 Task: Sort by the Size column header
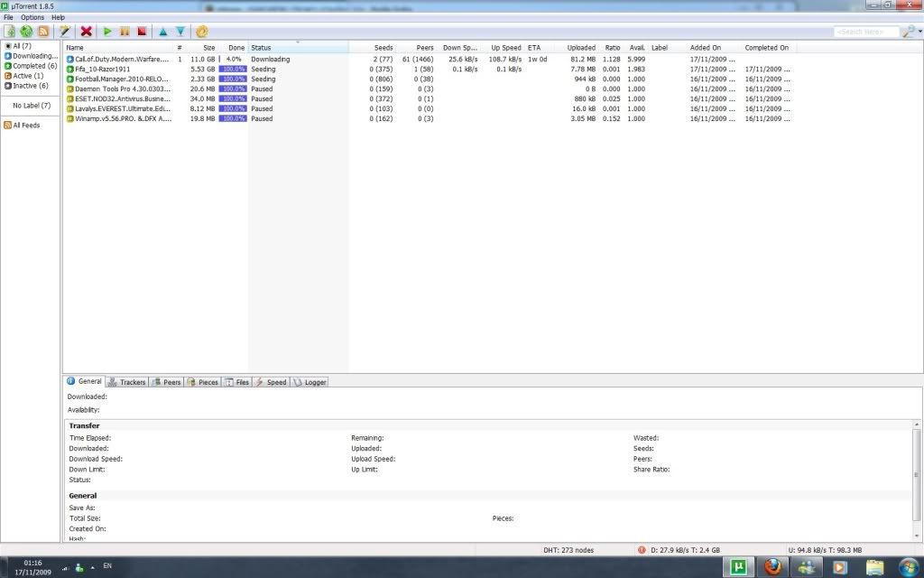tap(201, 48)
